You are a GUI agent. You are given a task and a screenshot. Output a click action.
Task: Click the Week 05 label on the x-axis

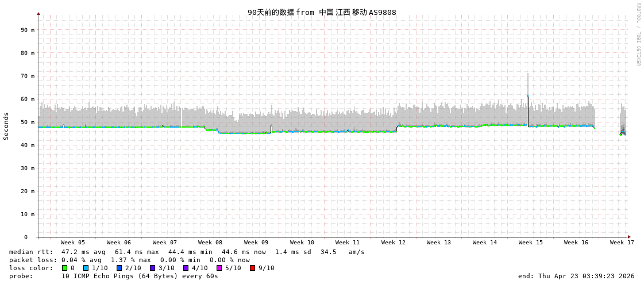point(73,243)
